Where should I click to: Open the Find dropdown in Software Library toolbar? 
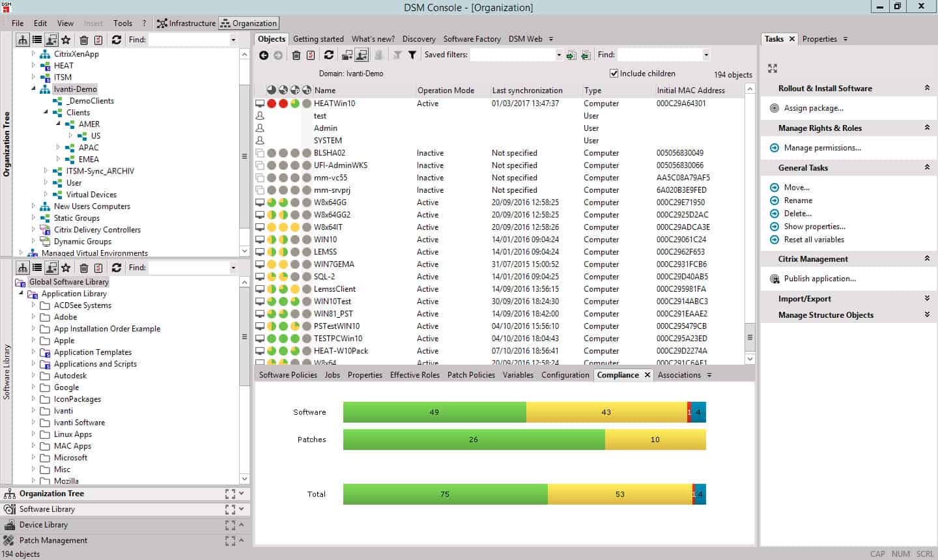(x=233, y=268)
